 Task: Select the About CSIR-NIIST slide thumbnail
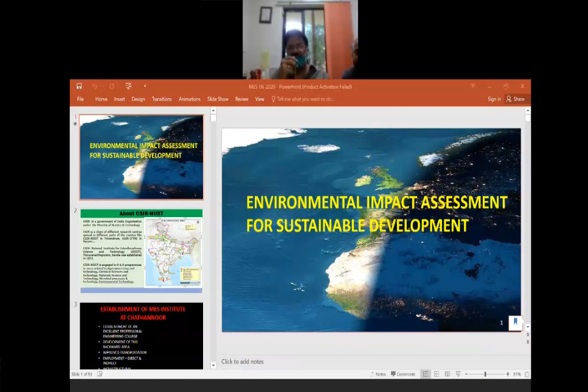tap(141, 250)
